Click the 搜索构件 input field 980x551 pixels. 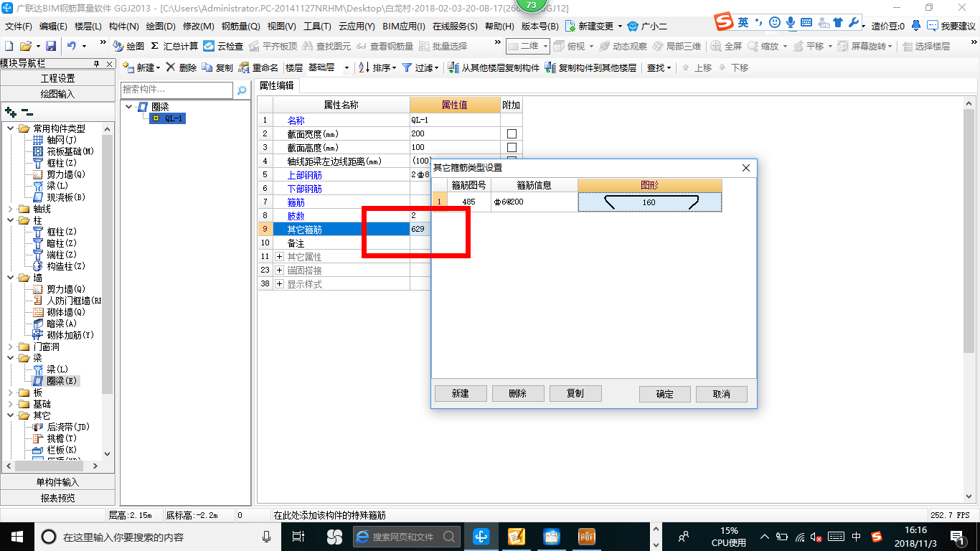[x=176, y=90]
